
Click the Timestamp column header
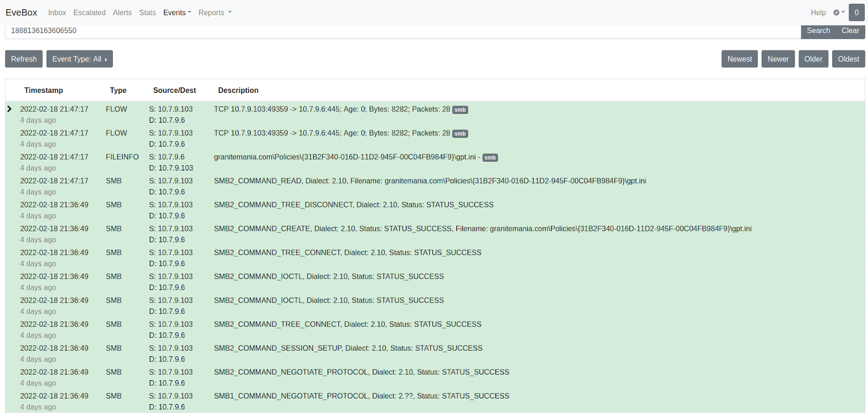pos(43,90)
